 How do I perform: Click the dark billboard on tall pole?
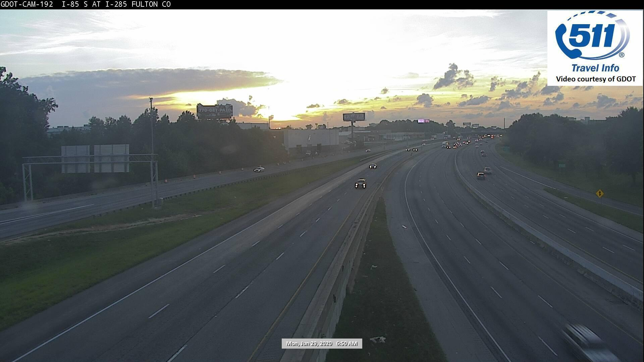[x=354, y=117]
